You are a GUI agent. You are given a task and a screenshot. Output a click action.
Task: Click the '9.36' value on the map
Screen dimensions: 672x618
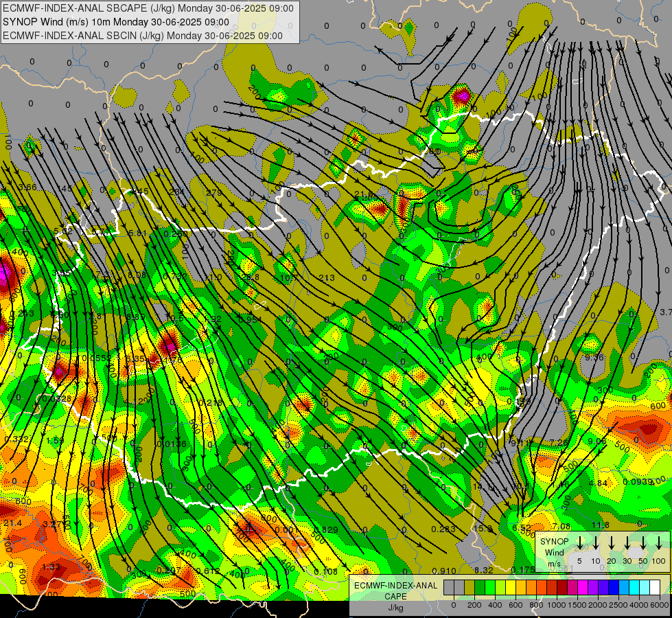click(594, 357)
